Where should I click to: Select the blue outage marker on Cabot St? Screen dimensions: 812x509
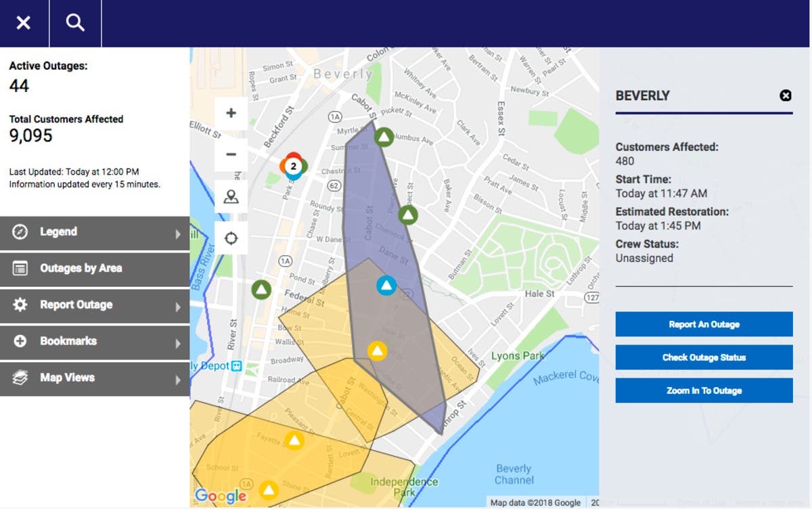point(386,285)
